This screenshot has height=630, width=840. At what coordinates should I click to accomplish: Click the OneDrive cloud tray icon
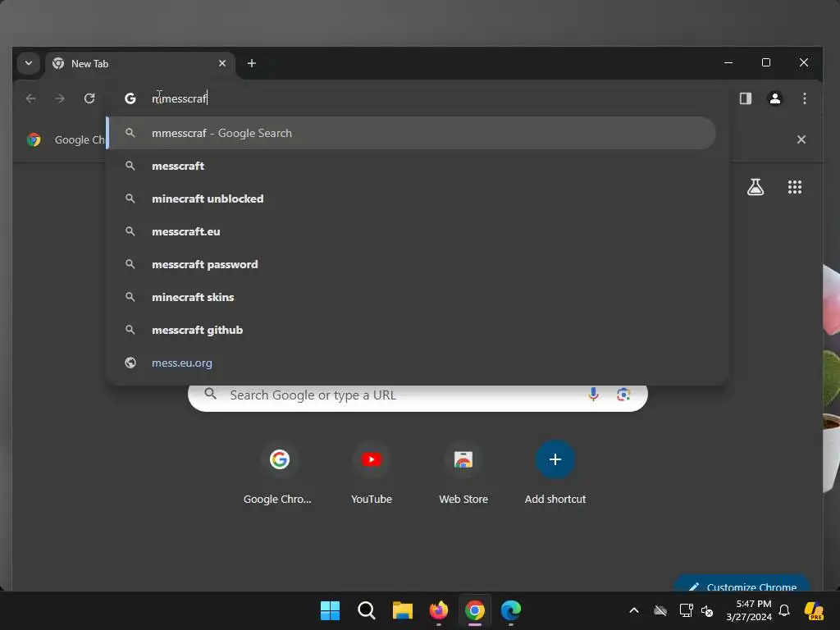(660, 610)
